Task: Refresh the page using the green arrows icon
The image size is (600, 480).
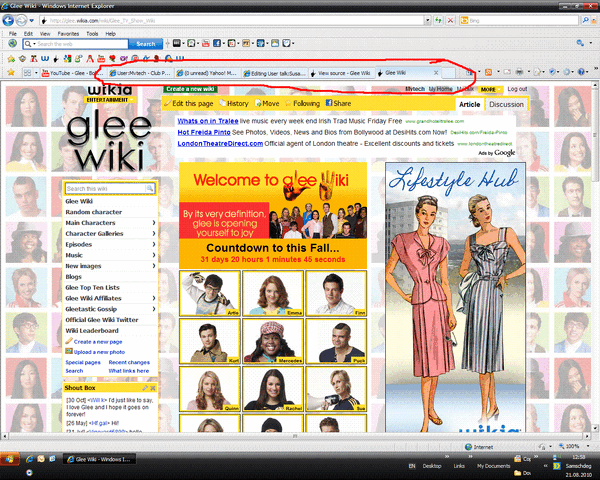Action: tap(439, 20)
